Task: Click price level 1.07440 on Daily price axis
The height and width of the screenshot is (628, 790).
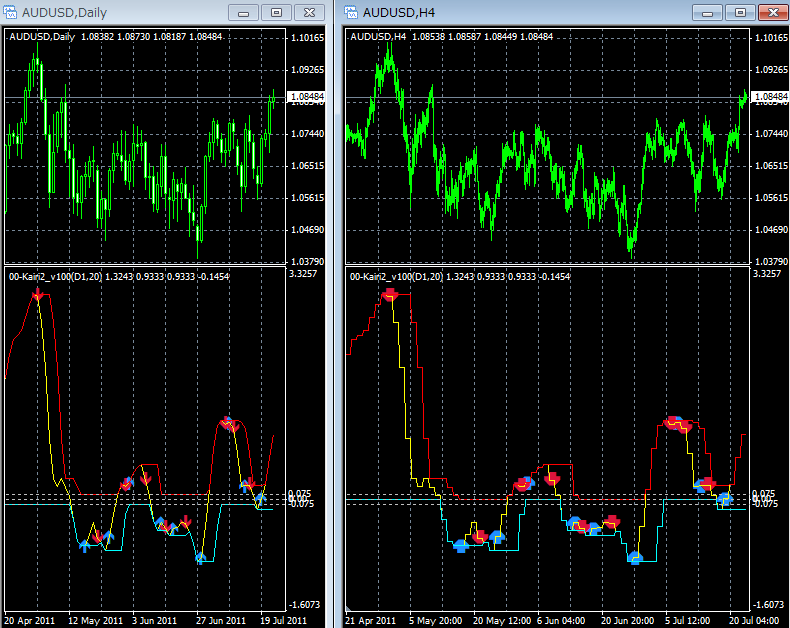Action: point(307,134)
